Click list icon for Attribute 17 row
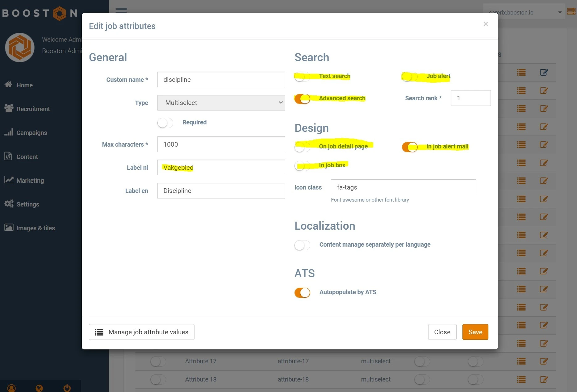 point(521,361)
